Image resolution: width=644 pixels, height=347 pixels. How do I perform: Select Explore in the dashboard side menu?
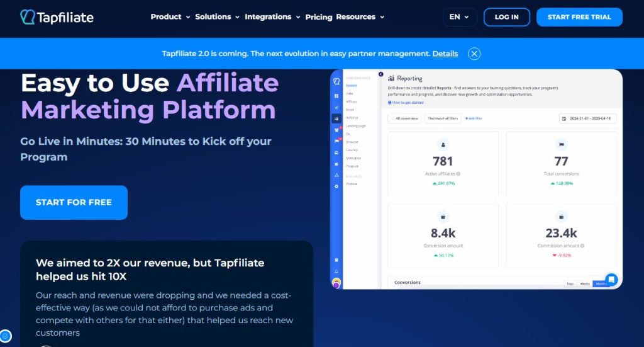point(352,86)
